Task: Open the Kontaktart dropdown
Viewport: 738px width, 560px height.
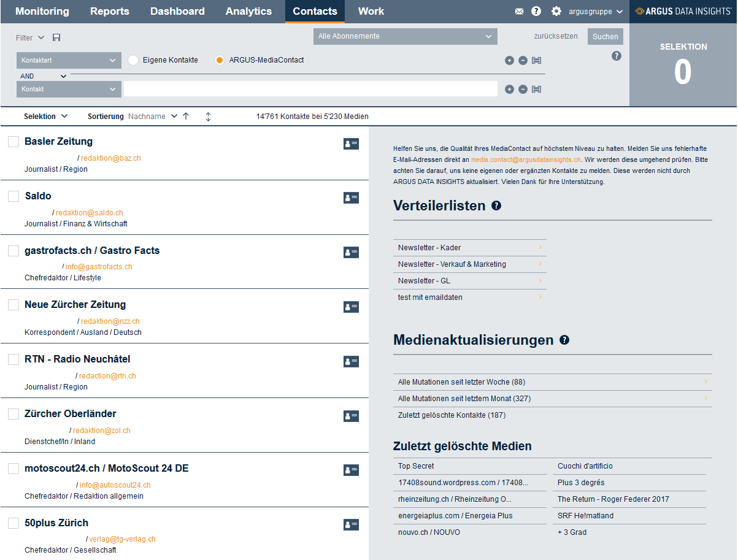Action: click(x=69, y=60)
